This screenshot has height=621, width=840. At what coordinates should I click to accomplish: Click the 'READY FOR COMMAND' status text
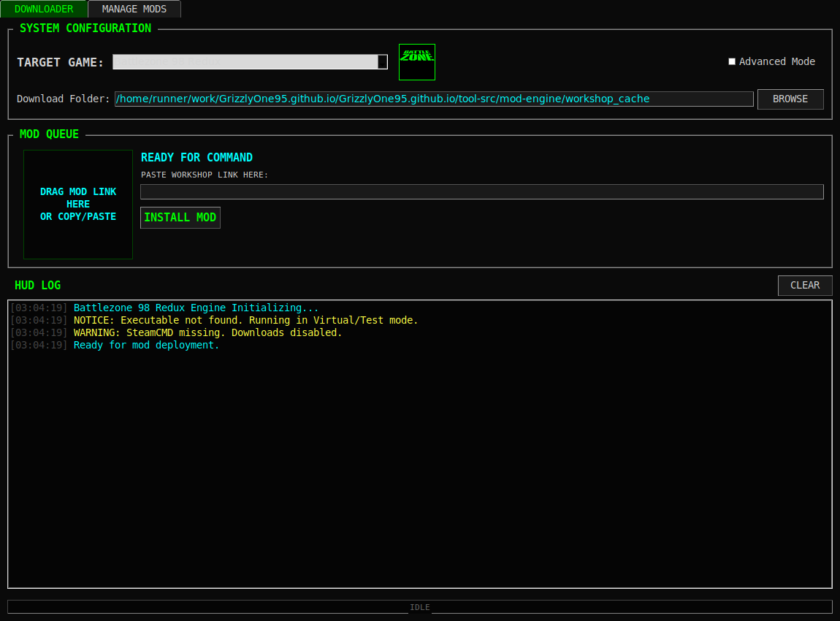click(196, 158)
